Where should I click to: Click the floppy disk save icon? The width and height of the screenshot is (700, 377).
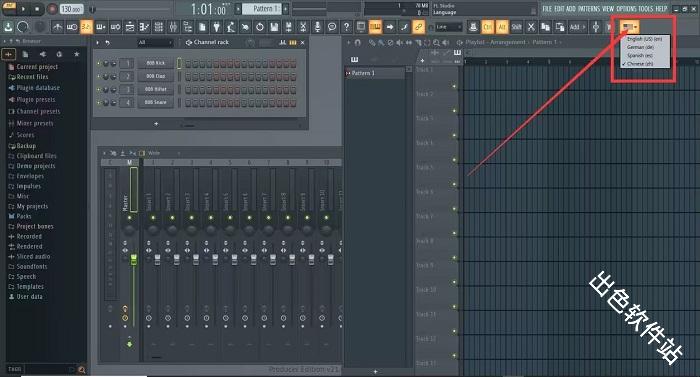tap(274, 27)
